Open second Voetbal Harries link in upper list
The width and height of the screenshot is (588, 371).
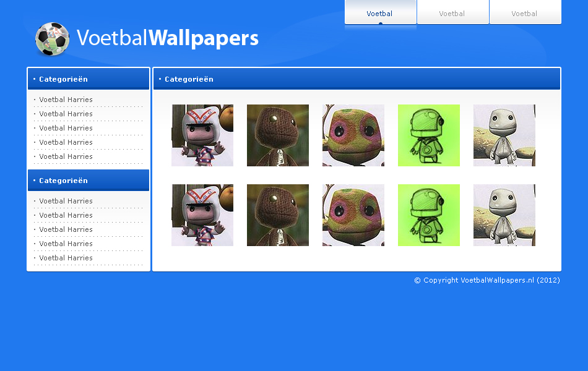[x=66, y=114]
